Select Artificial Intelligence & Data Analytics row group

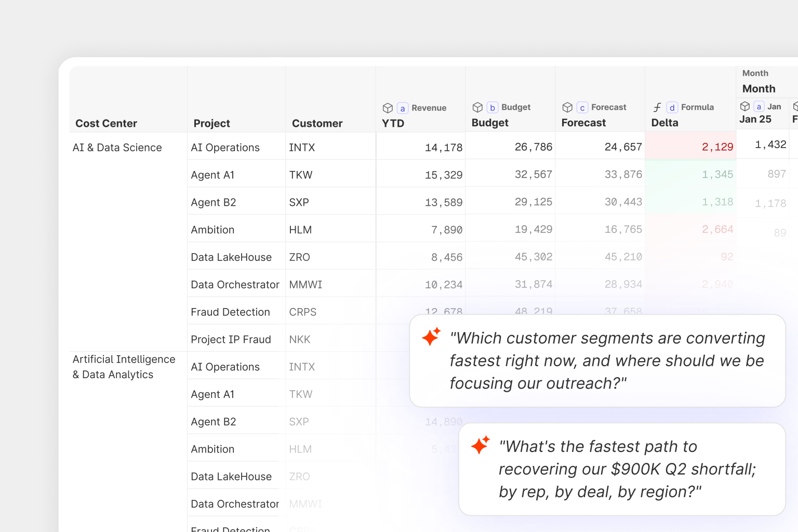[x=124, y=367]
